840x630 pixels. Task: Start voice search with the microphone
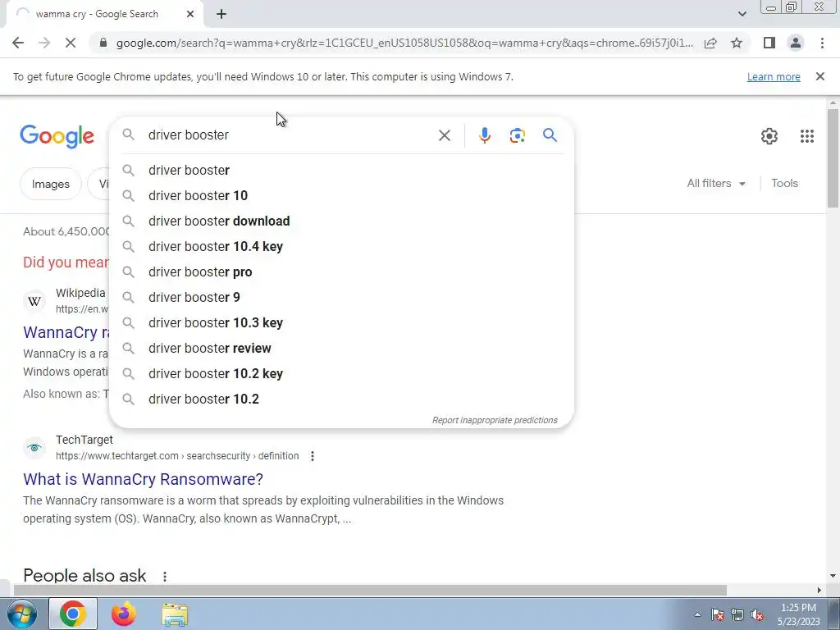click(485, 135)
